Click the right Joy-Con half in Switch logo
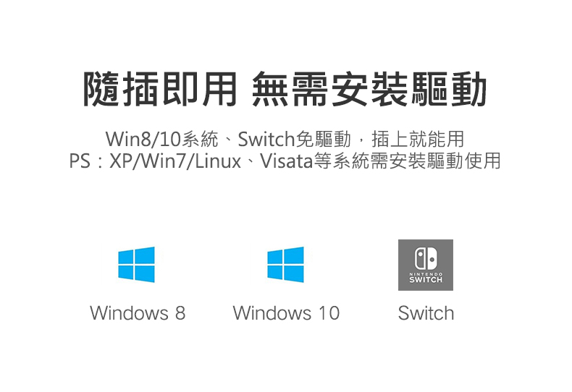The height and width of the screenshot is (392, 572). pyautogui.click(x=431, y=258)
